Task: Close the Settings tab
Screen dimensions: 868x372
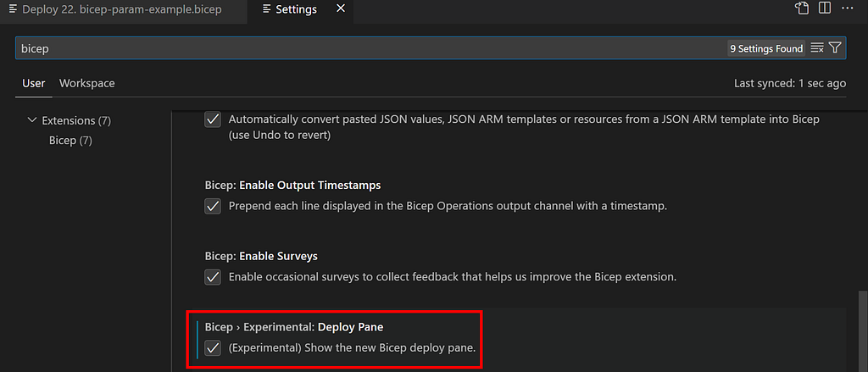Action: [x=341, y=9]
